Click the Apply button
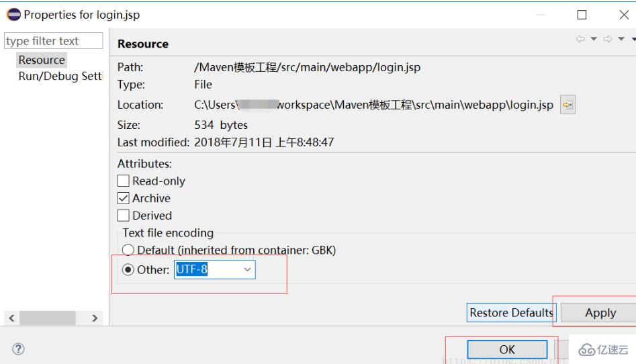 click(x=600, y=312)
